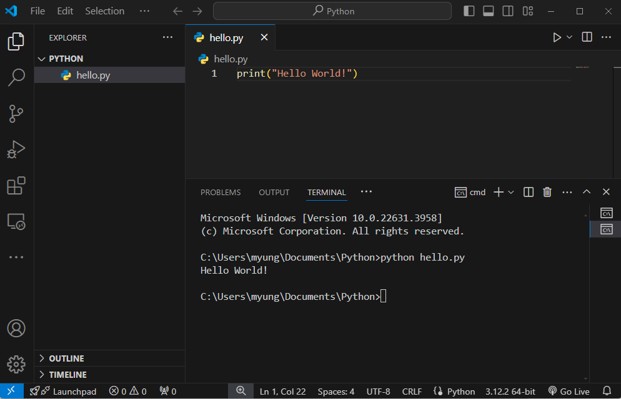Show more panel tabs
Screen dimensions: 621x399
click(x=366, y=192)
